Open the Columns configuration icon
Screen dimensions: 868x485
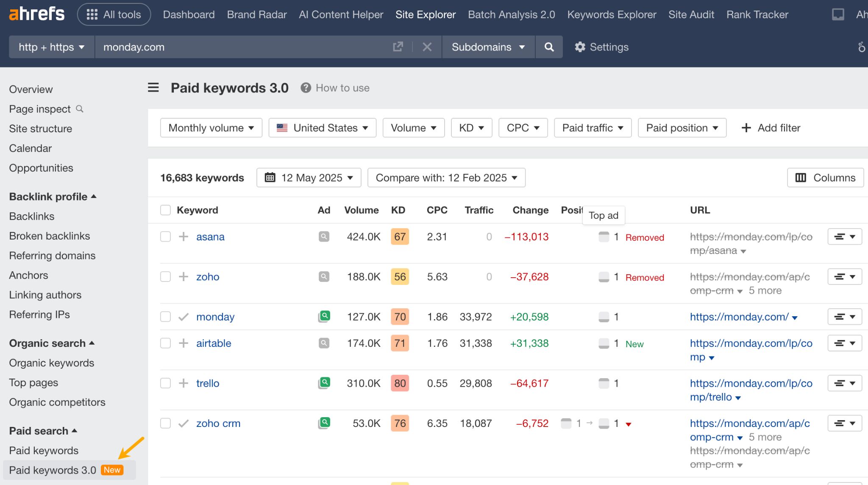[801, 177]
